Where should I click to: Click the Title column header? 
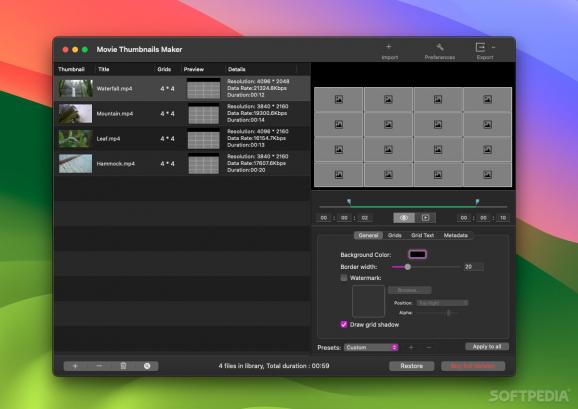(x=104, y=69)
